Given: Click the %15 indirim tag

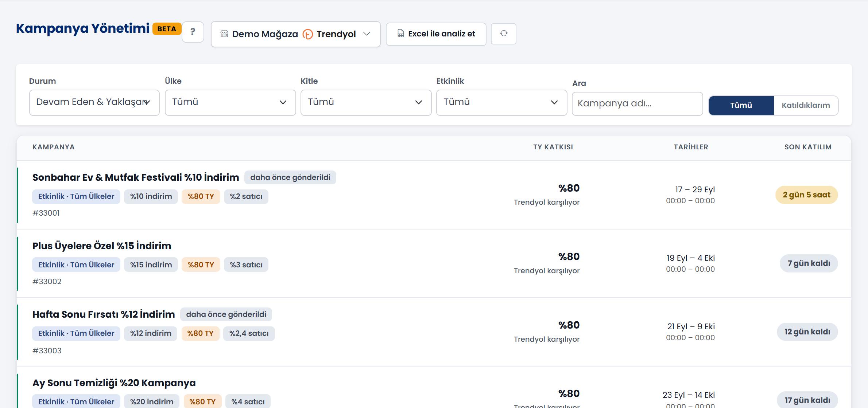Looking at the screenshot, I should point(151,265).
